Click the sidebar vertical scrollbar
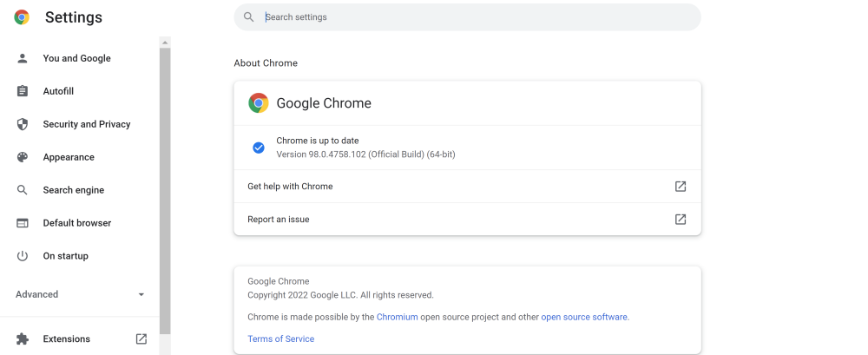Image resolution: width=868 pixels, height=355 pixels. (x=165, y=191)
